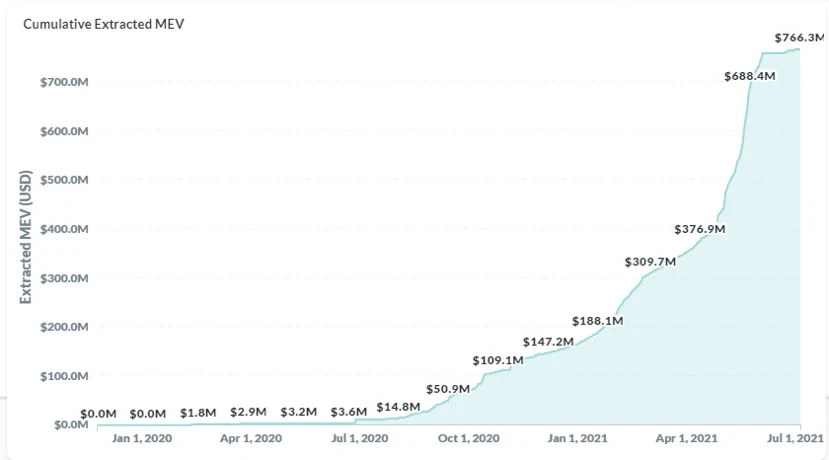Image resolution: width=829 pixels, height=460 pixels.
Task: Click the $1.8M data label
Action: click(x=199, y=412)
